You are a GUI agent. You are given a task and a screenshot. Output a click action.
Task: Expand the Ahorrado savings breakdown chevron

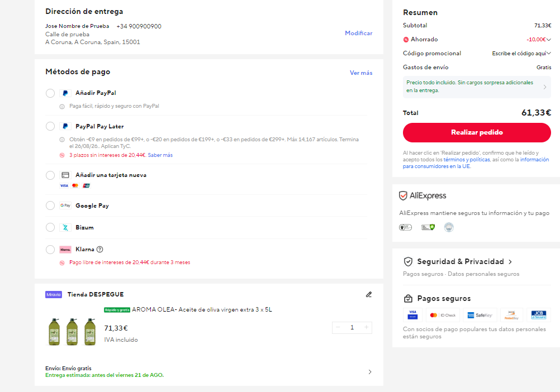pos(549,40)
